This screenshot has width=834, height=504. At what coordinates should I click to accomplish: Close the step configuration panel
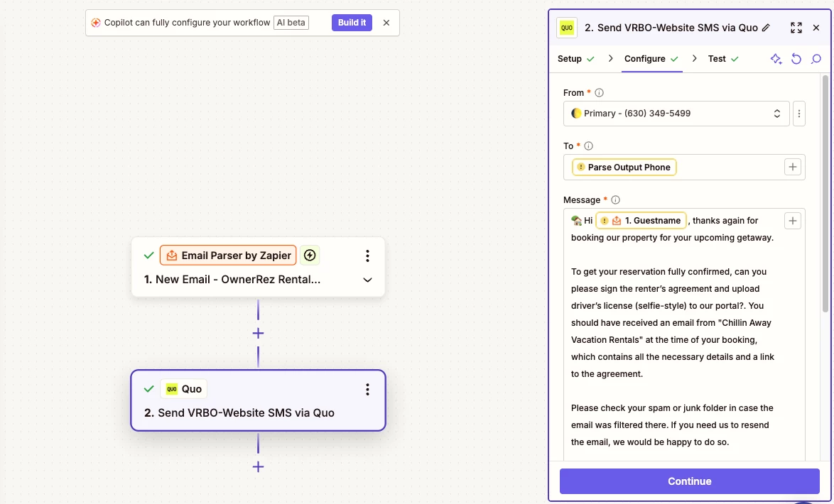tap(816, 28)
